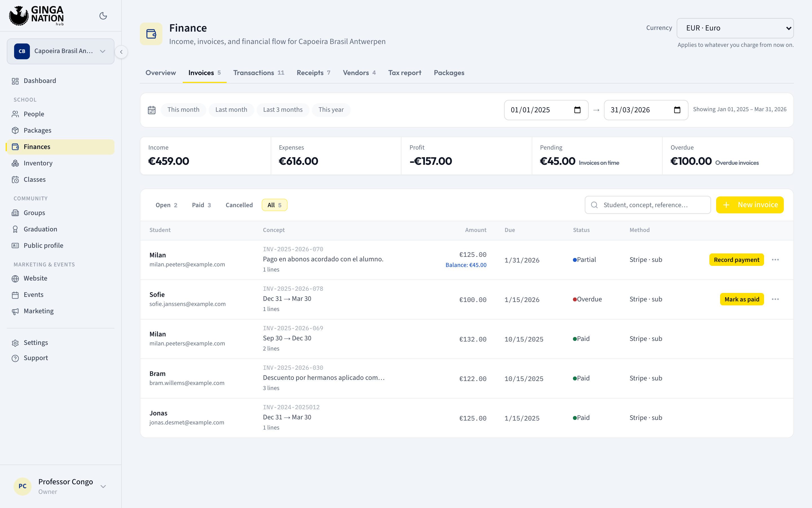The height and width of the screenshot is (508, 812).
Task: Open Website section
Action: 60,278
